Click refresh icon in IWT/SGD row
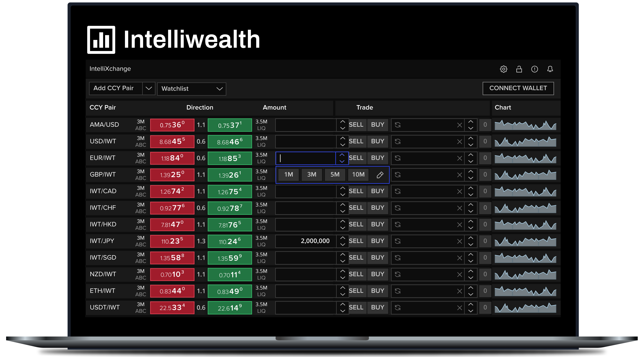The width and height of the screenshot is (644, 357). click(398, 258)
